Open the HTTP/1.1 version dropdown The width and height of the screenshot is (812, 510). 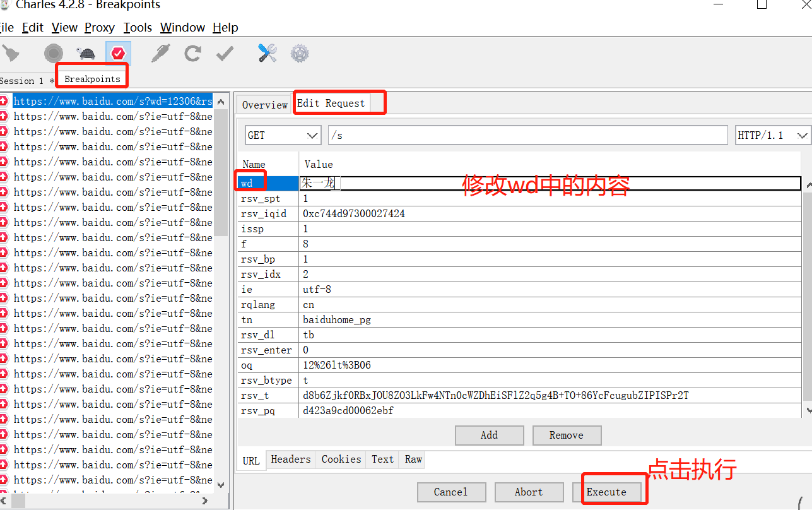[x=773, y=135]
